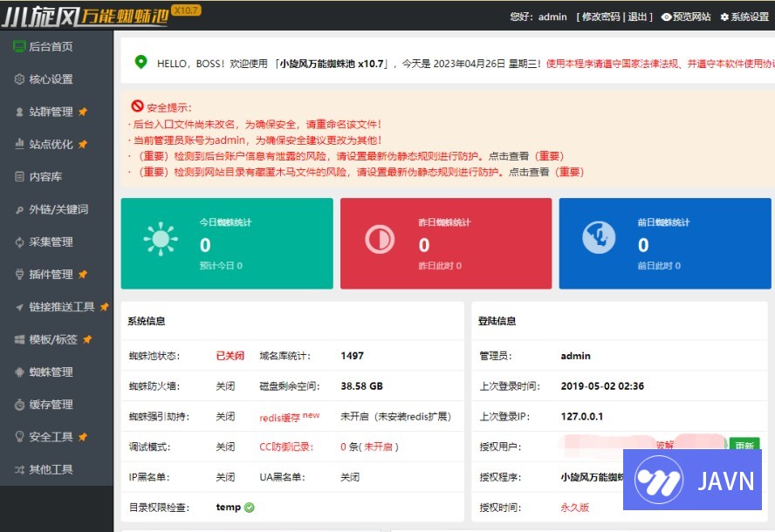Click the green check icon next to temp

click(x=249, y=508)
